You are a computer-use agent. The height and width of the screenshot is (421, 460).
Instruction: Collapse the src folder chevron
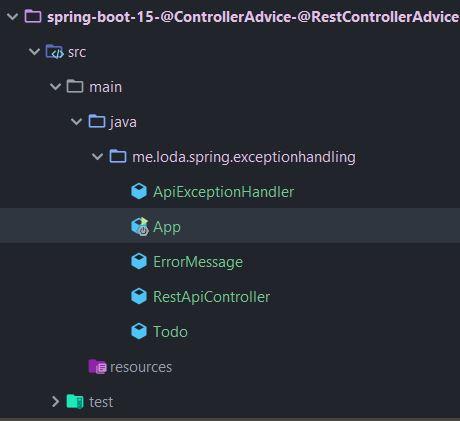[34, 52]
